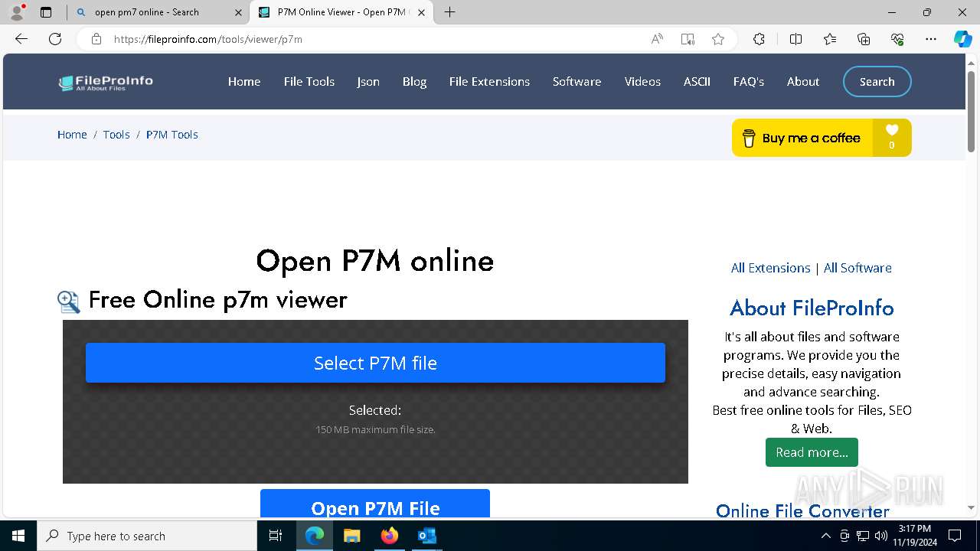The height and width of the screenshot is (551, 980).
Task: Open Collections icon
Action: click(864, 39)
